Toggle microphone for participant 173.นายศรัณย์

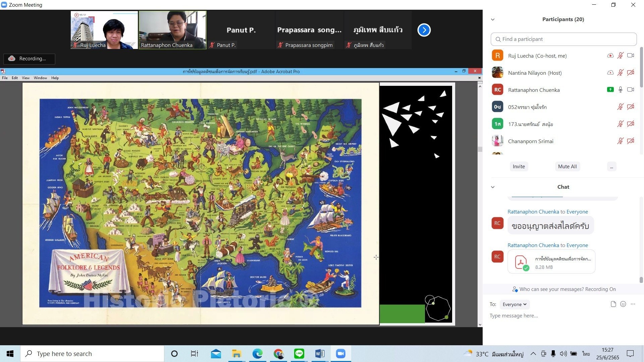tap(620, 124)
